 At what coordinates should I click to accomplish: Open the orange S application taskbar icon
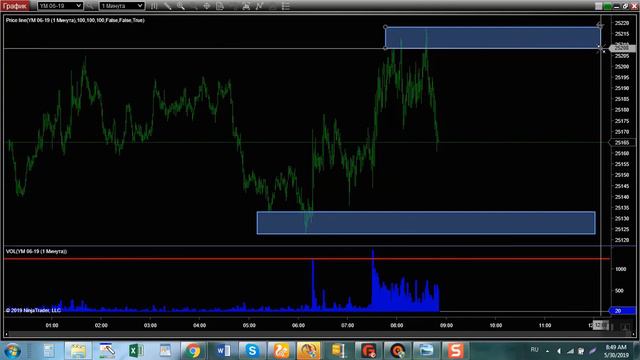pos(455,351)
